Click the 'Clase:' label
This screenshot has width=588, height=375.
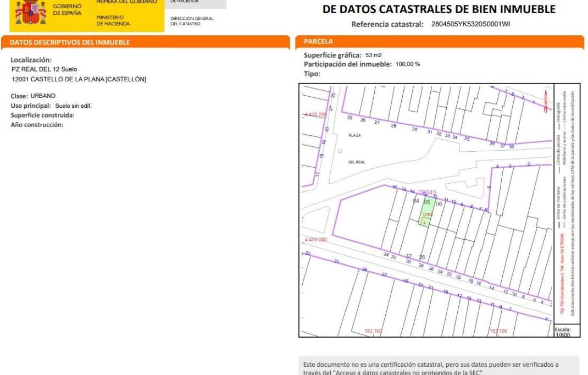click(x=19, y=96)
